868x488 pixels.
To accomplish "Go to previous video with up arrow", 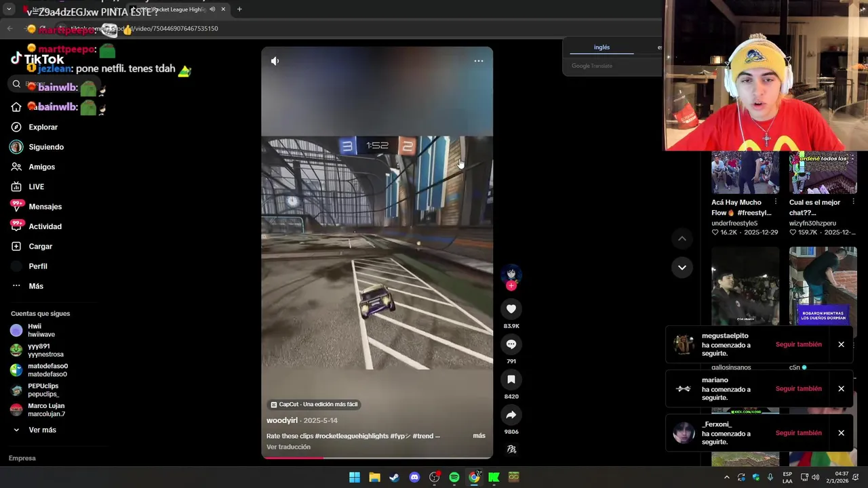I will point(682,239).
